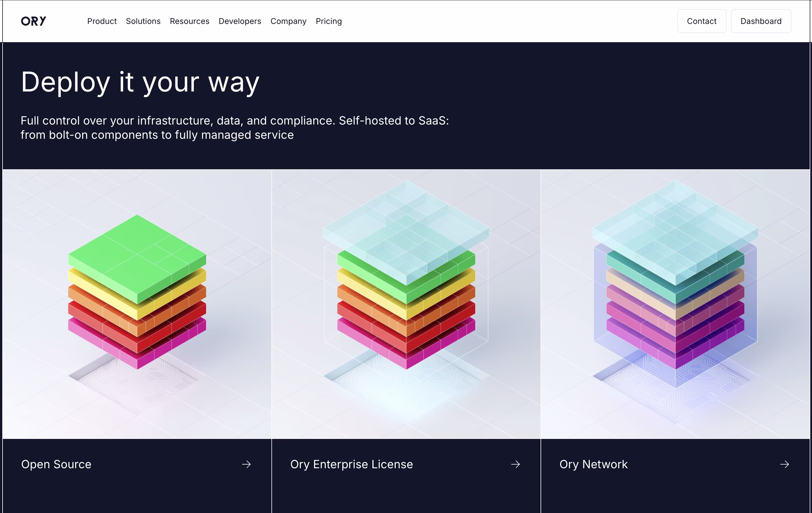Viewport: 812px width, 513px height.
Task: Click the Ory Enterprise License arrow icon
Action: (515, 465)
